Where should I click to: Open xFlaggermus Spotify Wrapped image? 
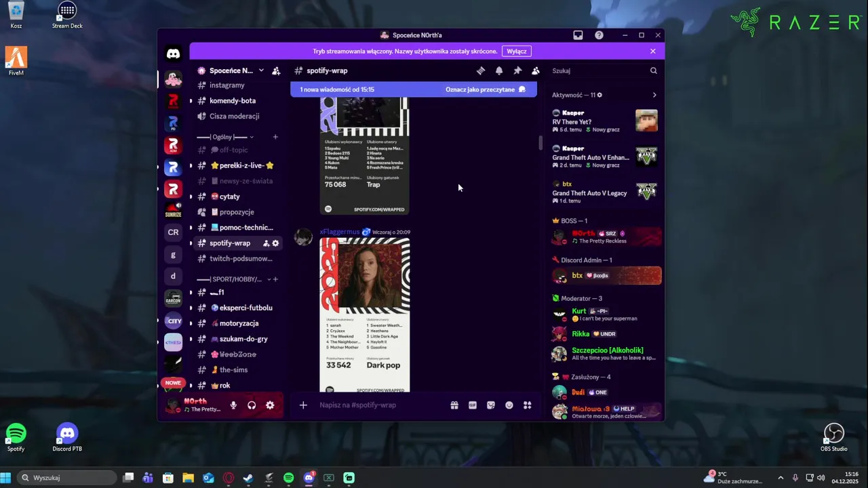(365, 315)
